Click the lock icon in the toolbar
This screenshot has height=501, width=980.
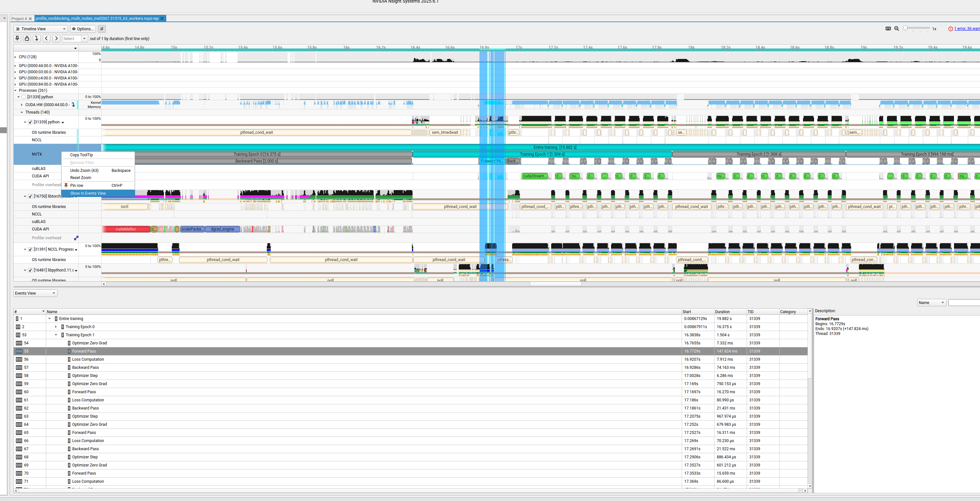(x=27, y=38)
